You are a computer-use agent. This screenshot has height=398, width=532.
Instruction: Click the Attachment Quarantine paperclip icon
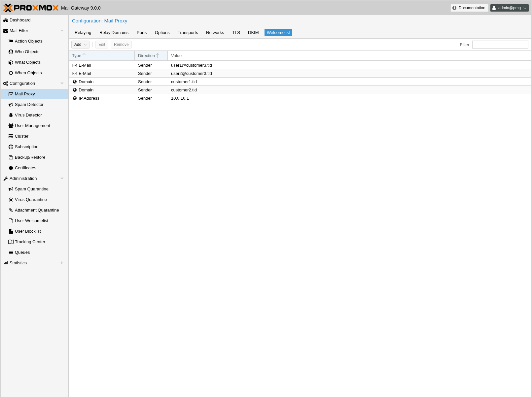tap(11, 210)
